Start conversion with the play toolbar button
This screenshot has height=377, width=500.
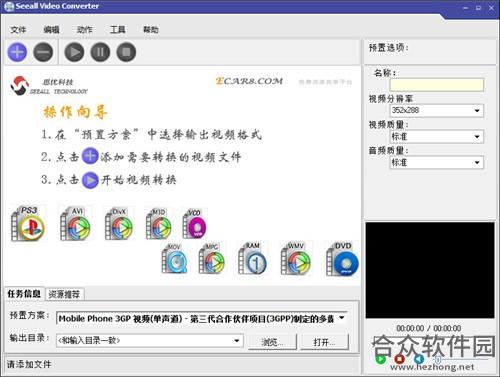[x=74, y=52]
